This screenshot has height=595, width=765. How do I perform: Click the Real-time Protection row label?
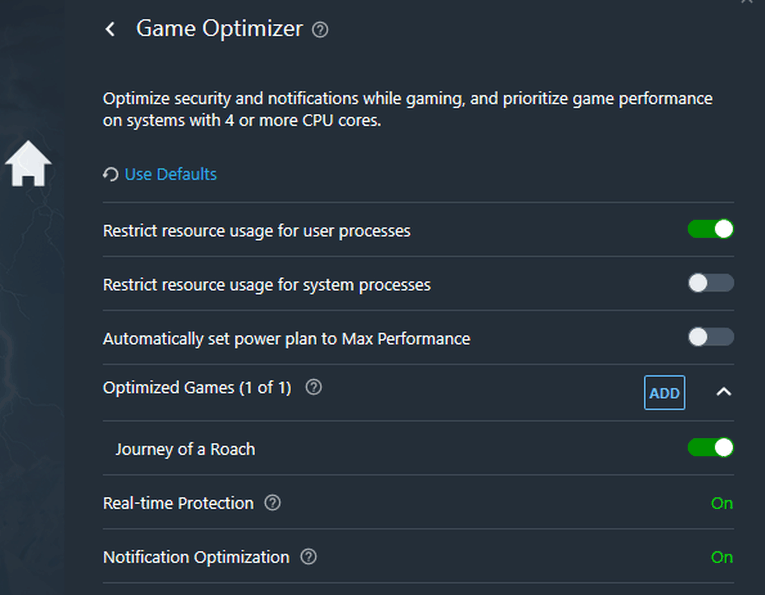[x=178, y=503]
